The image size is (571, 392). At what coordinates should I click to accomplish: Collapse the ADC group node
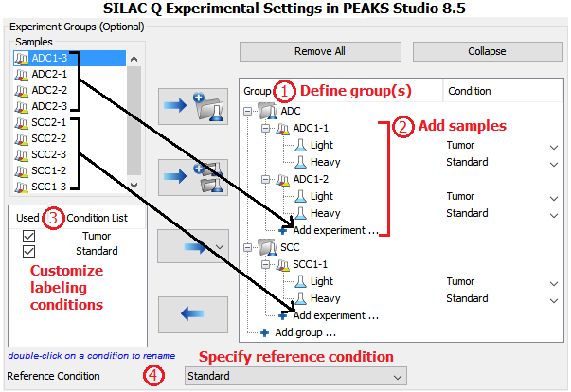[x=248, y=112]
